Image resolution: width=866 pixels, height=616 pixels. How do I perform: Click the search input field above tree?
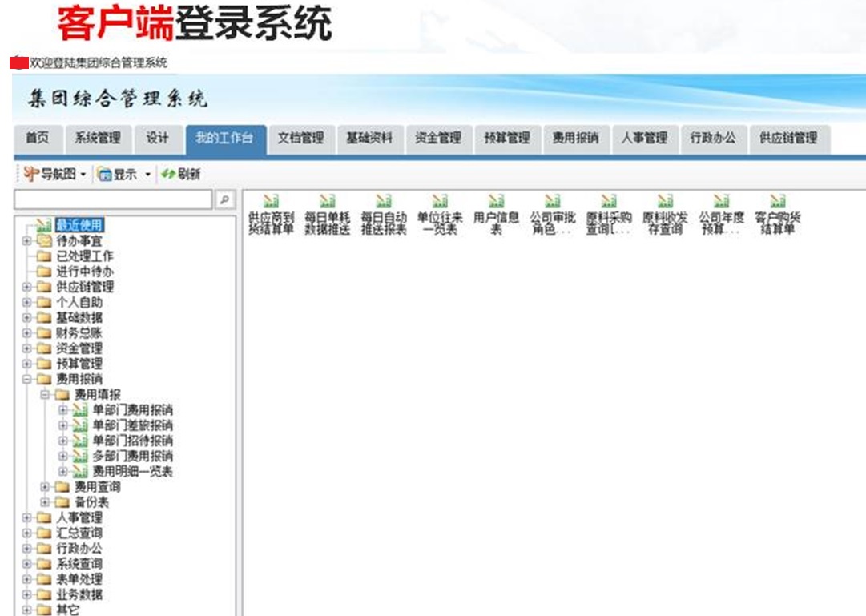[x=114, y=199]
